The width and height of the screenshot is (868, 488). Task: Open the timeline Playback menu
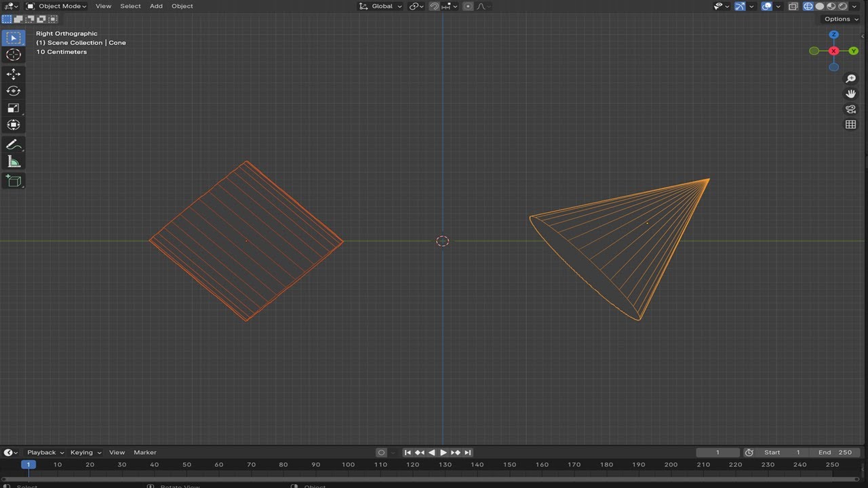45,452
